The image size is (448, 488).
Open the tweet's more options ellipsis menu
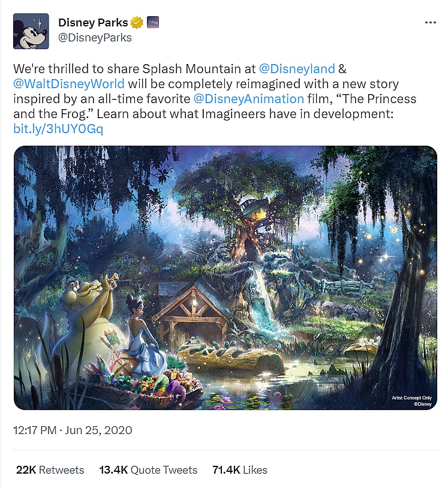tap(430, 22)
